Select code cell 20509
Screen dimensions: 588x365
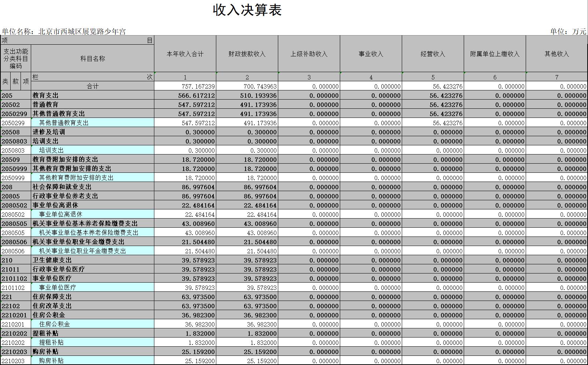click(16, 159)
